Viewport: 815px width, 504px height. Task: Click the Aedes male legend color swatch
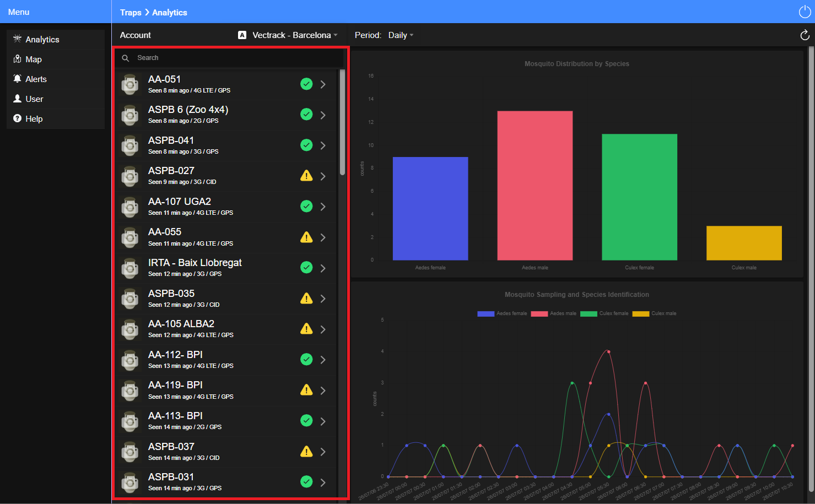coord(539,313)
